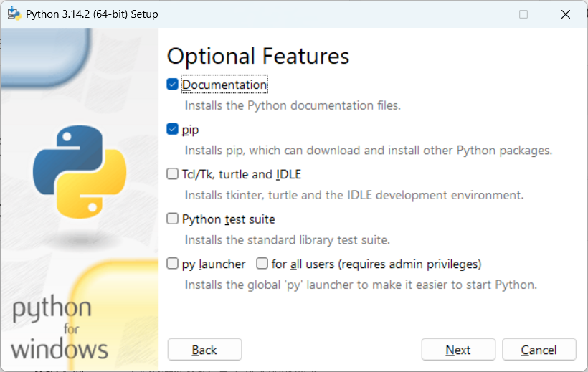Minimize the Python Setup window
588x372 pixels.
click(482, 14)
